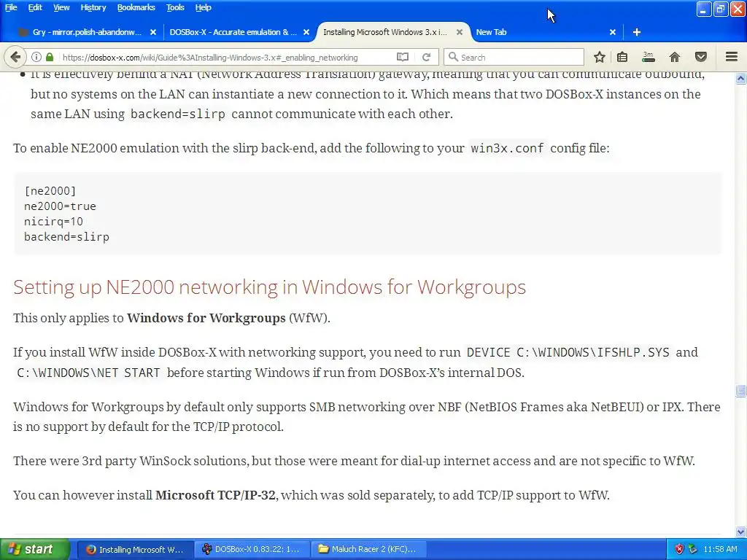The height and width of the screenshot is (560, 747).
Task: Minimize the Firefox window
Action: coord(704,9)
